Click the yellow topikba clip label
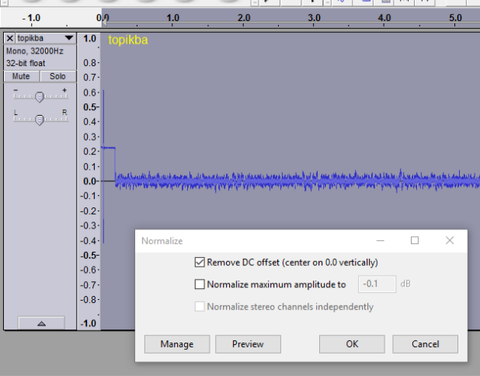Image resolution: width=480 pixels, height=376 pixels. point(128,40)
